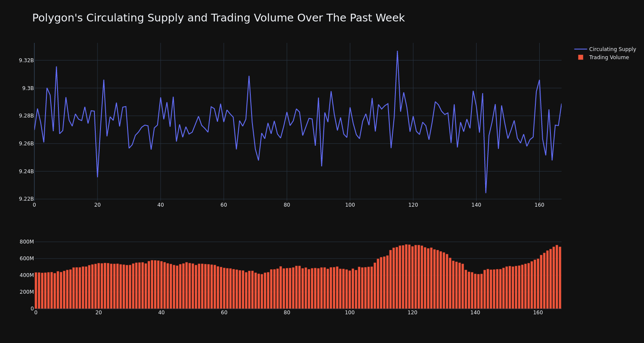Click the 60 tick on supply chart x-axis
Screen dimensions: 644x343
pyautogui.click(x=224, y=205)
